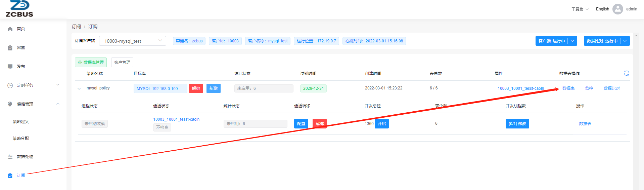Click the admin user avatar

pos(617,9)
